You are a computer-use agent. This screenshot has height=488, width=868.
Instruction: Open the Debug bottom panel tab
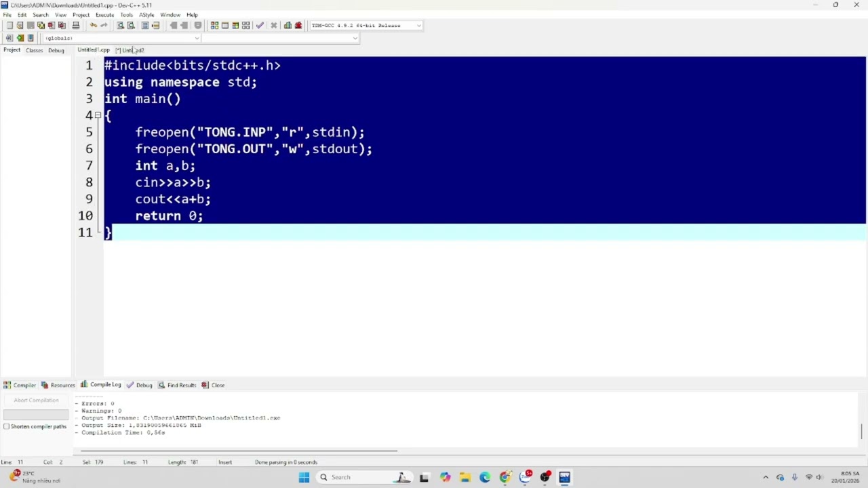tap(140, 385)
